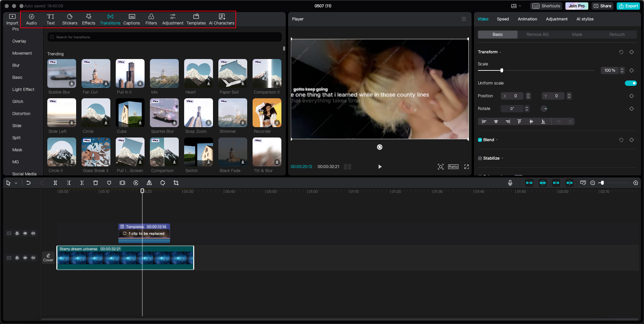
Task: Switch to the Speed tab
Action: tap(503, 19)
